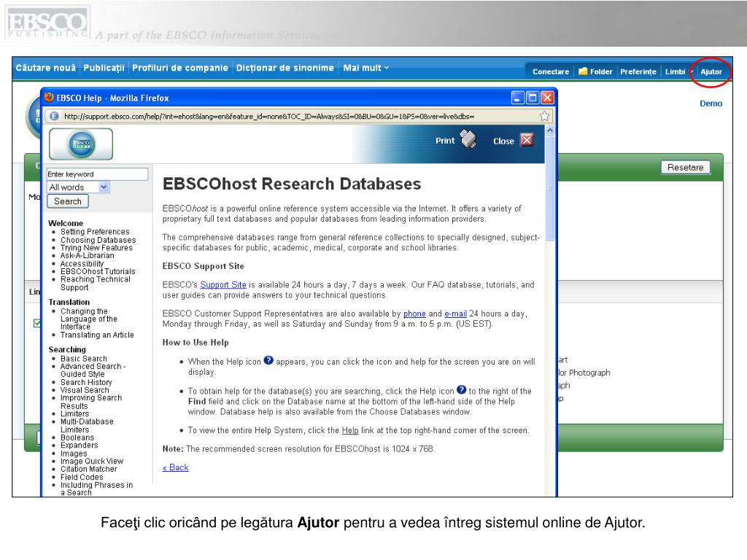Click the Print text label in Help header

(445, 141)
